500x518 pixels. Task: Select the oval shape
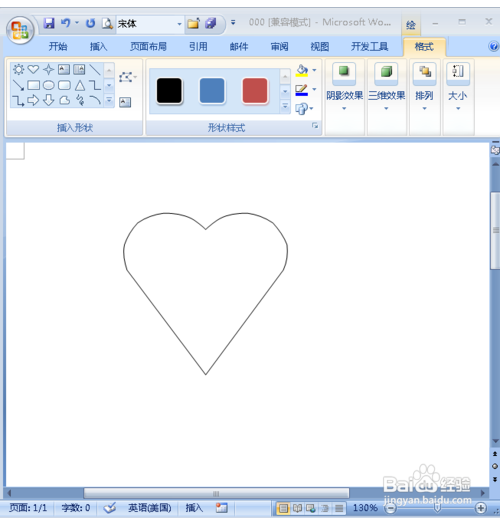[49, 85]
